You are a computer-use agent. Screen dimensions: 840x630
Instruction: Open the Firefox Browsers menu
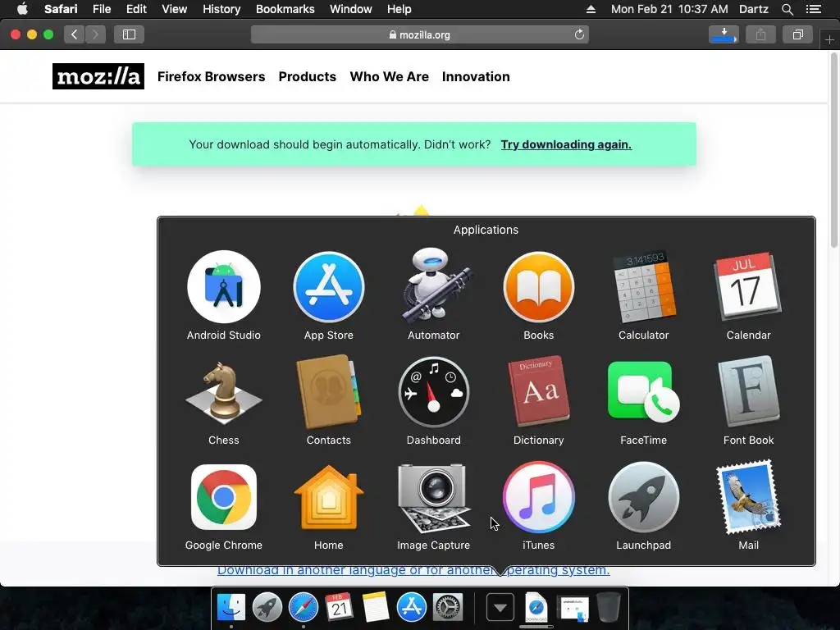211,76
